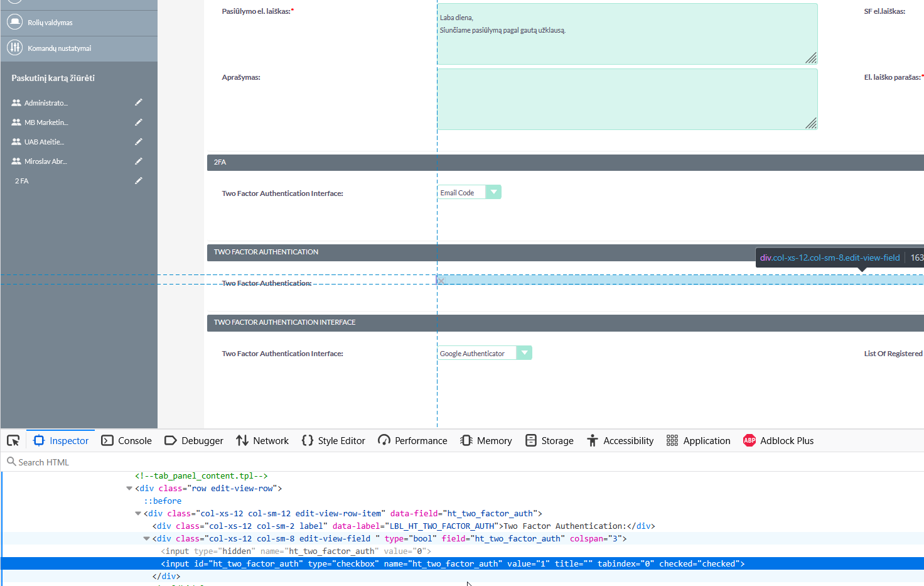Collapse the 2FA panel header
Screen dimensions: 924x586
click(566, 163)
